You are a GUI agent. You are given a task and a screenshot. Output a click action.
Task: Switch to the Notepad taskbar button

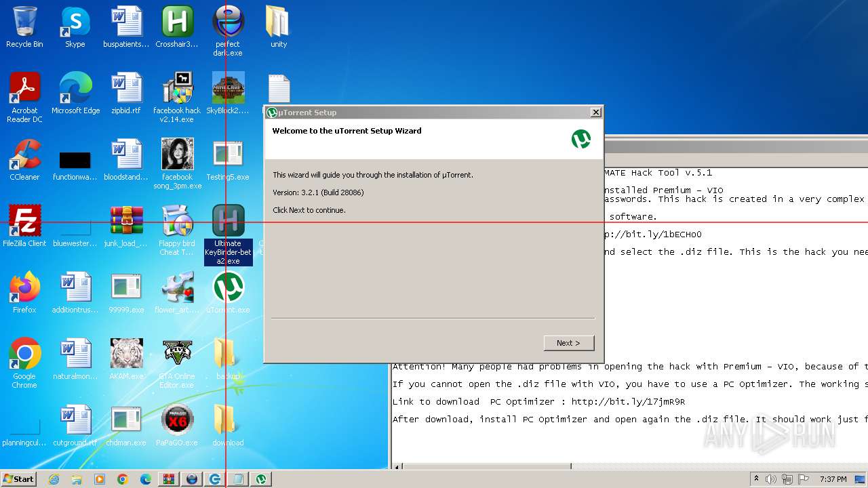[238, 479]
